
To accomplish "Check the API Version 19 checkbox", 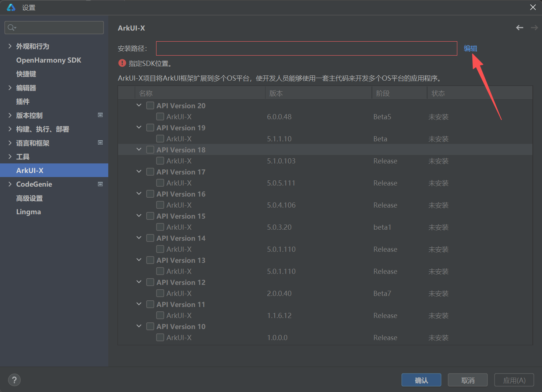I will [x=150, y=128].
